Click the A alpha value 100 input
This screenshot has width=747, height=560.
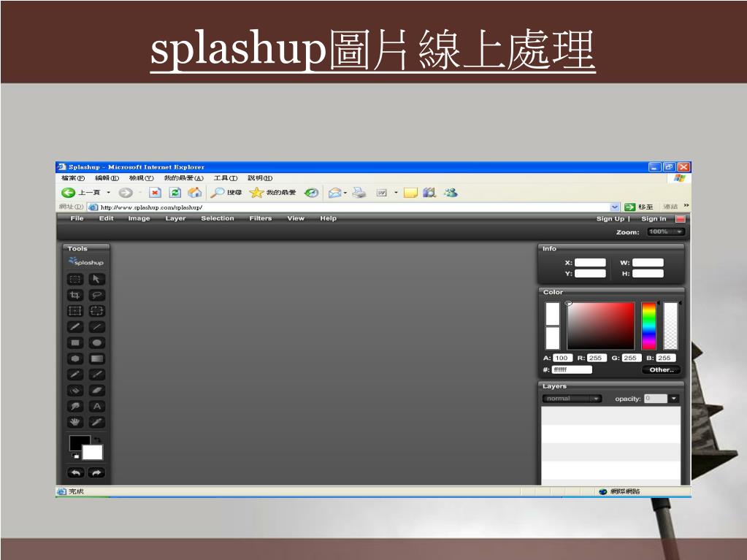coord(562,358)
